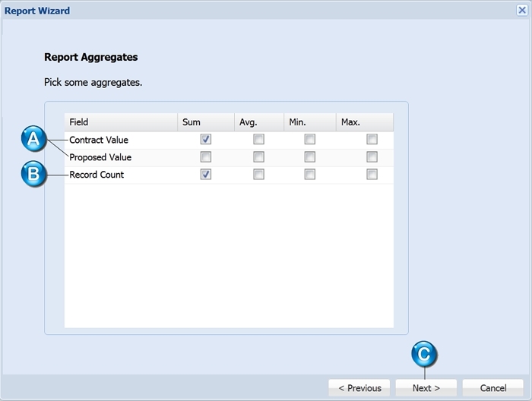Check Min. for Proposed Value
The image size is (532, 401).
[x=310, y=157]
